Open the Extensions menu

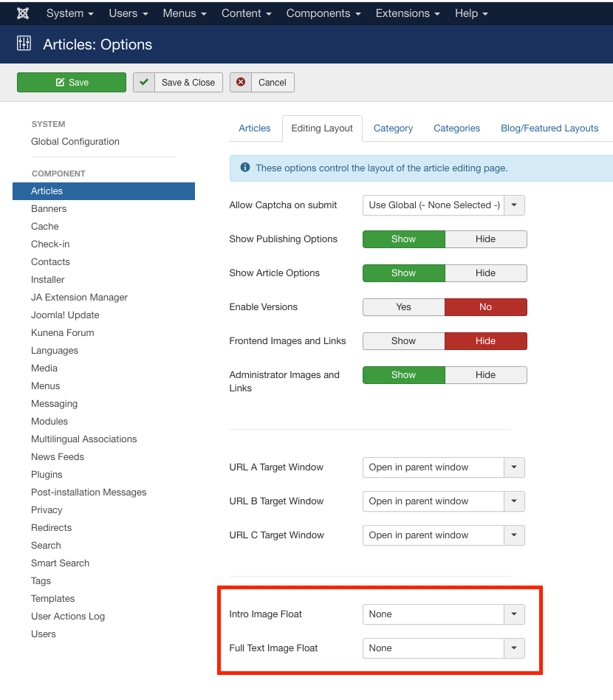click(x=407, y=13)
